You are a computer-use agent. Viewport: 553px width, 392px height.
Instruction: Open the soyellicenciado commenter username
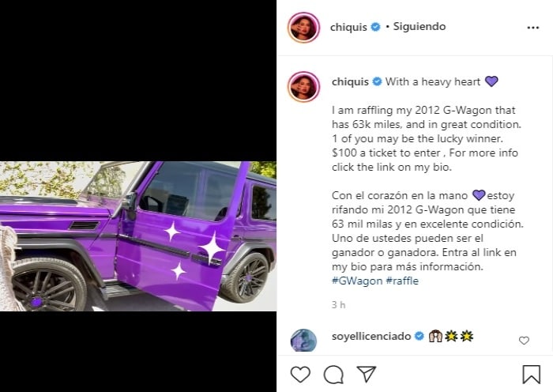pyautogui.click(x=371, y=336)
